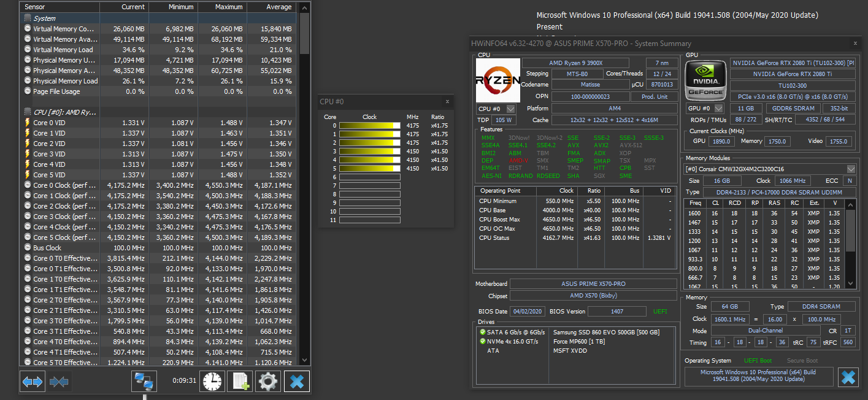Click the round icon beside Core 4 Clock
Viewport: 868px width, 400px height.
[x=28, y=227]
